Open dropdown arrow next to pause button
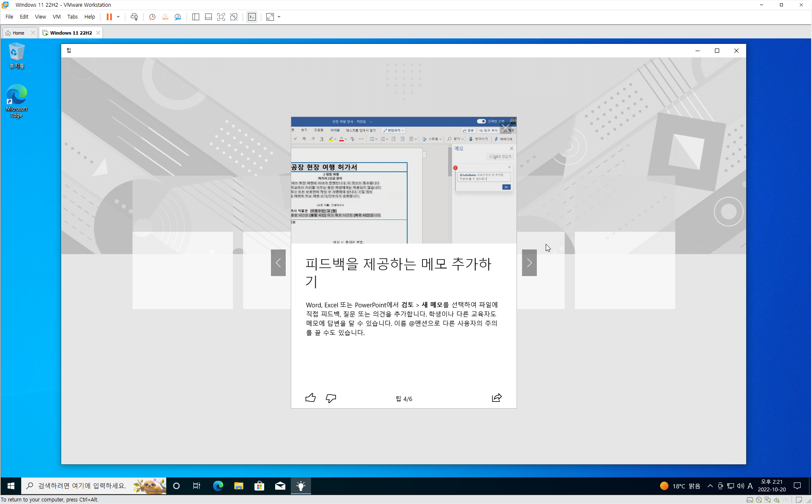 tap(118, 17)
